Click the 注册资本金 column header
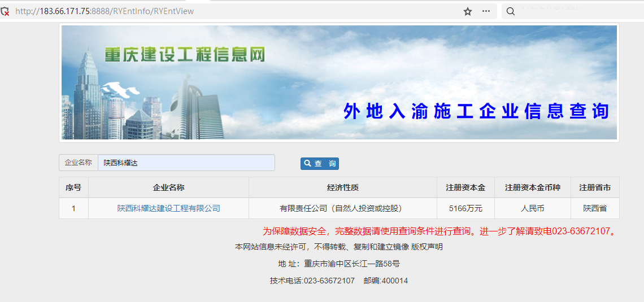The height and width of the screenshot is (302, 644). [x=465, y=187]
